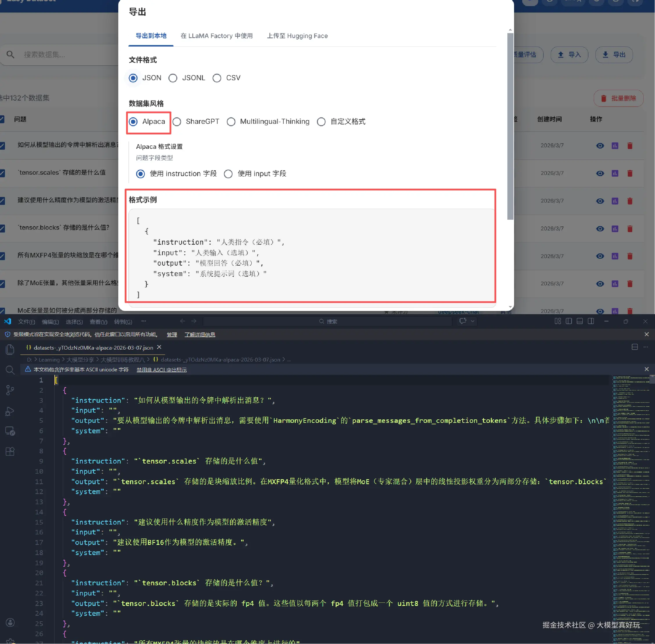Open editor more actions ellipsis menu

645,347
